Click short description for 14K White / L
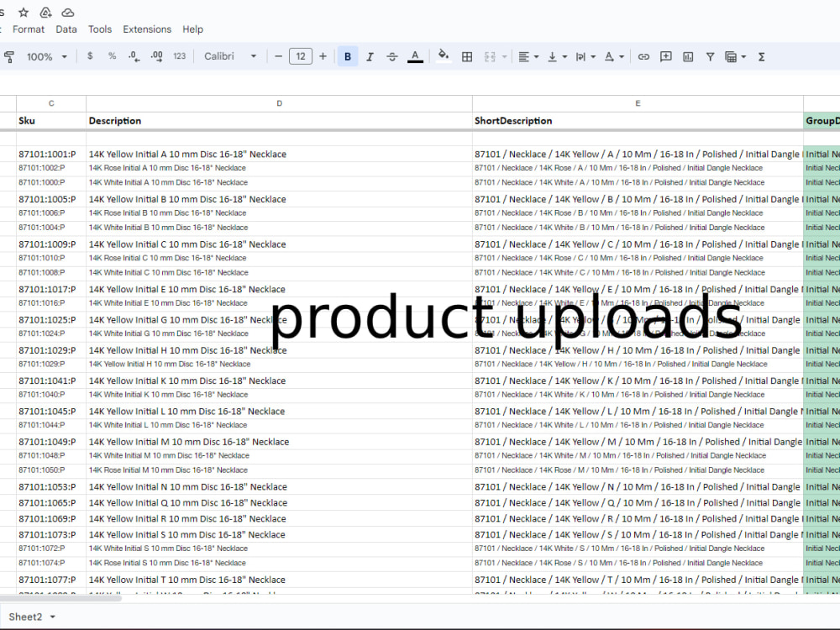 tap(638, 425)
